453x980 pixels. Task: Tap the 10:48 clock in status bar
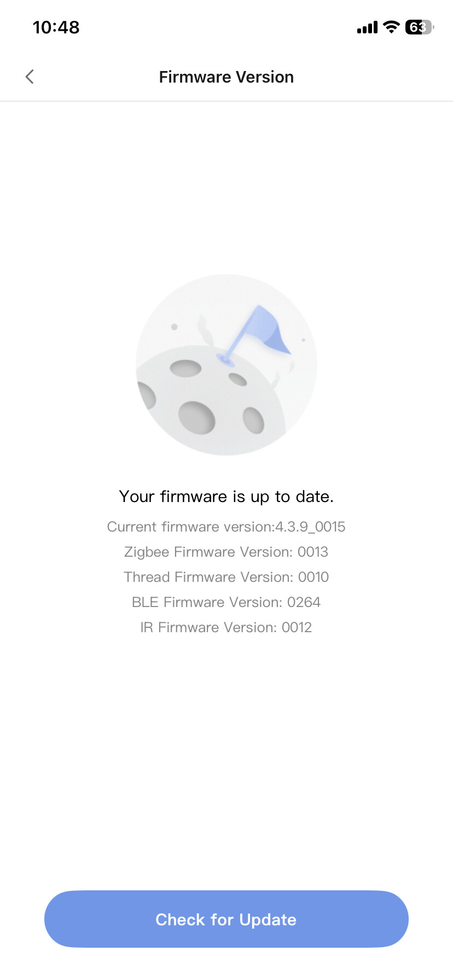[56, 27]
